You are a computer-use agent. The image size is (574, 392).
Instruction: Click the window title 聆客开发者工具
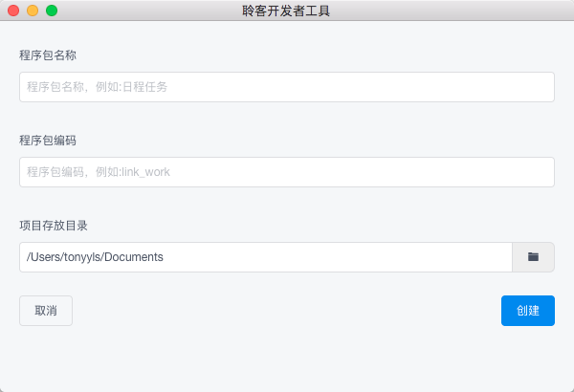pyautogui.click(x=287, y=11)
